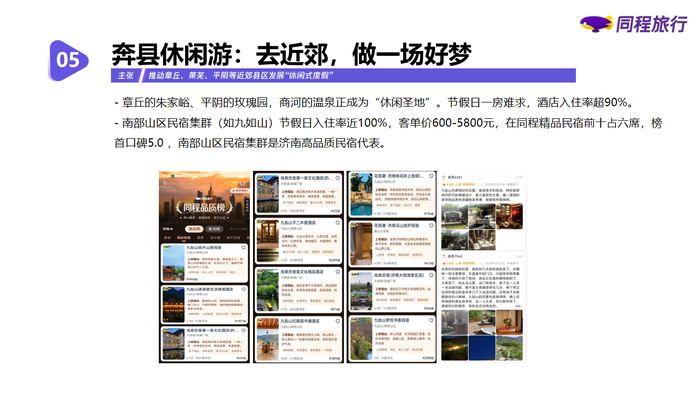The width and height of the screenshot is (700, 399).
Task: Click user avatar of reviewer 会员4321
Action: pos(444,177)
